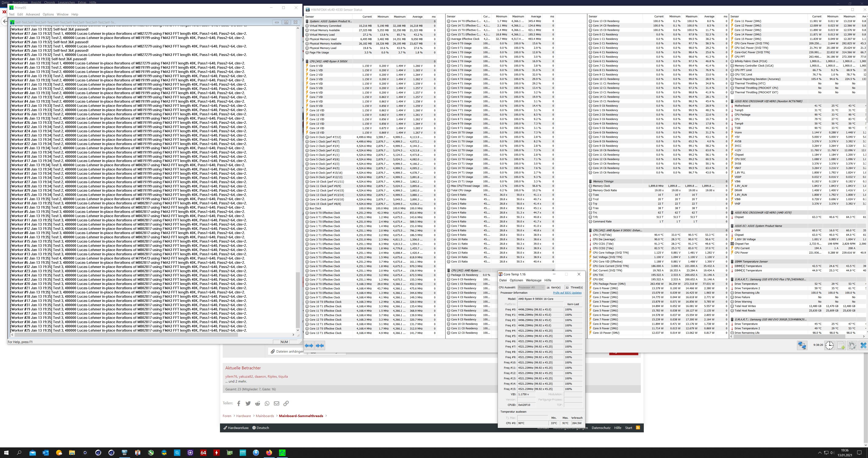Viewport: 868px width, 458px height.
Task: Reset sensor values with clock icon
Action: coord(829,345)
